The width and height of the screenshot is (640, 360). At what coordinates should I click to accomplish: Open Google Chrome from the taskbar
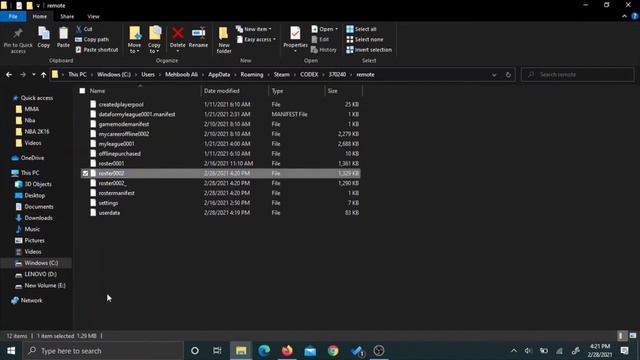(x=333, y=351)
